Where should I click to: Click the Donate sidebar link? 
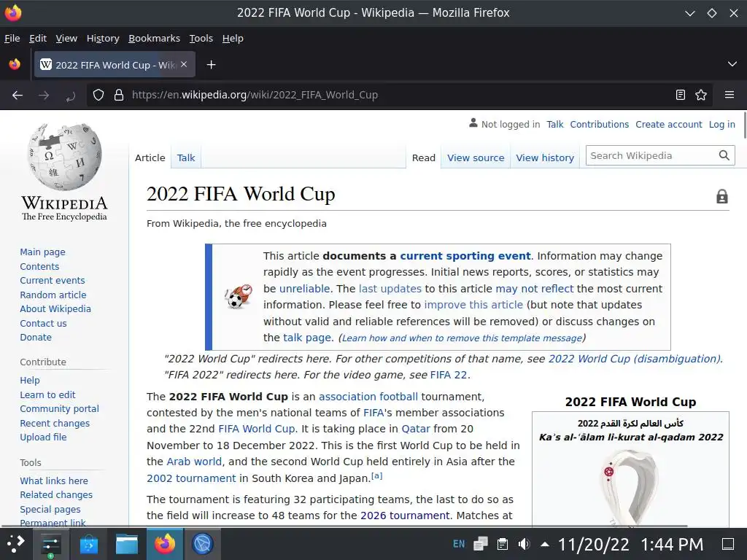[x=36, y=337]
